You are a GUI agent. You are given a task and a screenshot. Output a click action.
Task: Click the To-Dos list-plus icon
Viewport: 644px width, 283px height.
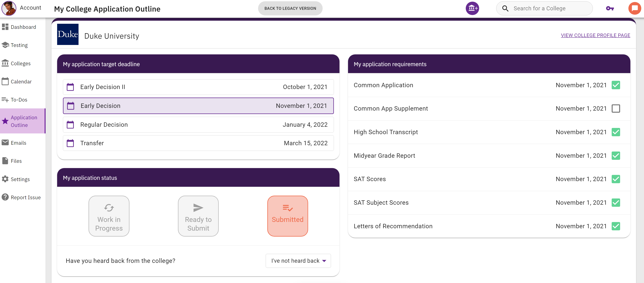point(5,100)
